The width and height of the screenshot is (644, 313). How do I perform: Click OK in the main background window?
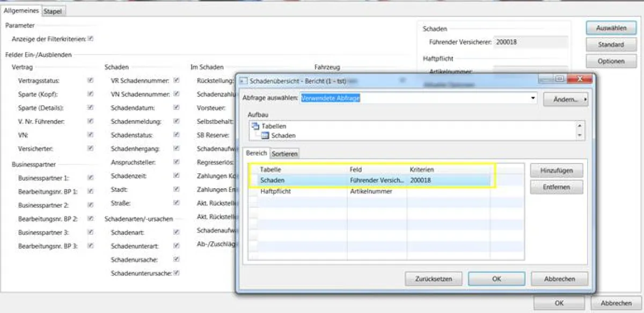tap(559, 303)
